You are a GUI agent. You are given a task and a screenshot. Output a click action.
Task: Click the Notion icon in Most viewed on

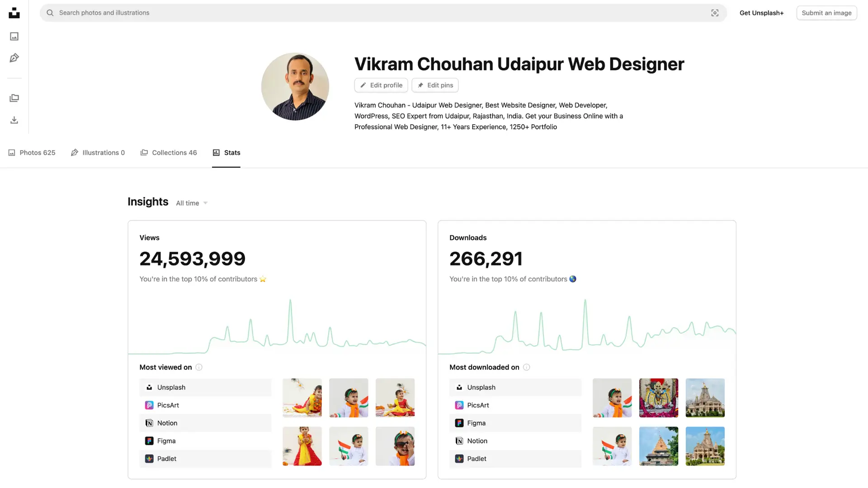point(149,423)
